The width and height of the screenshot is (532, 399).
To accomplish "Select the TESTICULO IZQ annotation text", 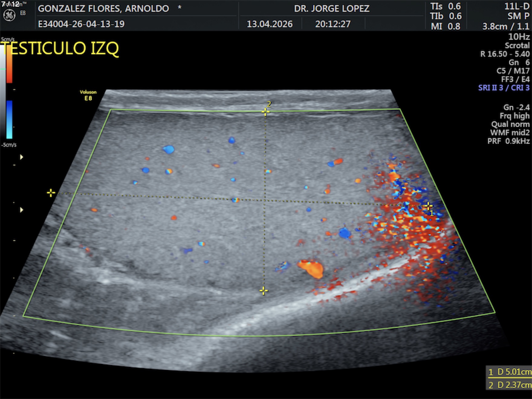I will pos(60,48).
